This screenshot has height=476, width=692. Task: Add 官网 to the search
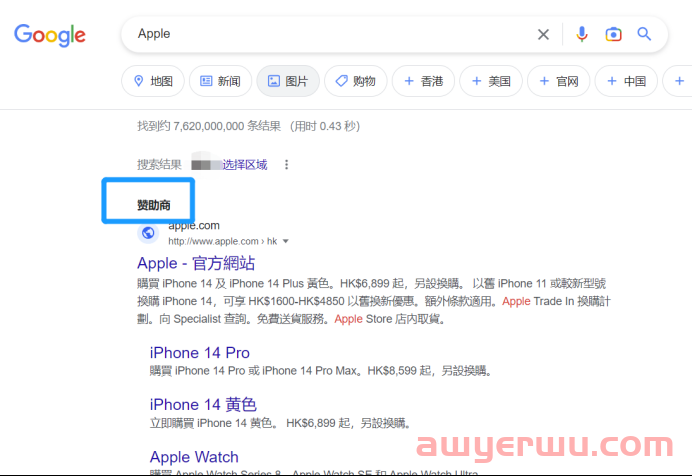click(558, 81)
